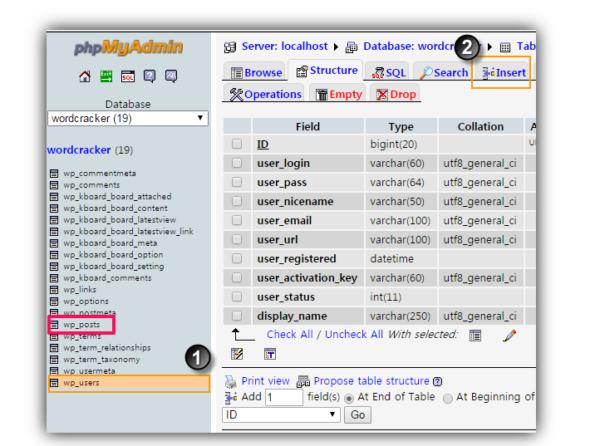Viewport: 600px width, 446px height.
Task: Select At Beginning of Table radio
Action: coord(447,398)
